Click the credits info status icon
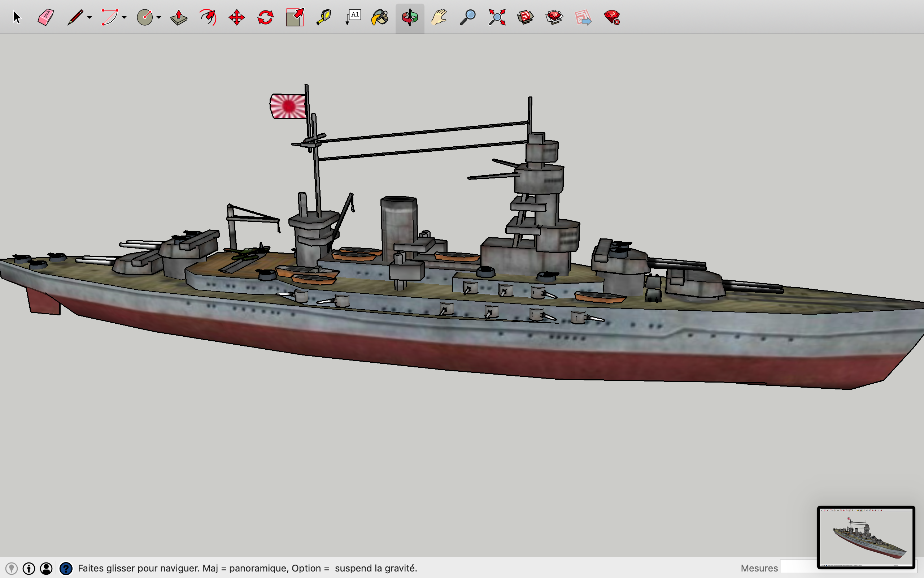This screenshot has height=578, width=924. coord(29,569)
